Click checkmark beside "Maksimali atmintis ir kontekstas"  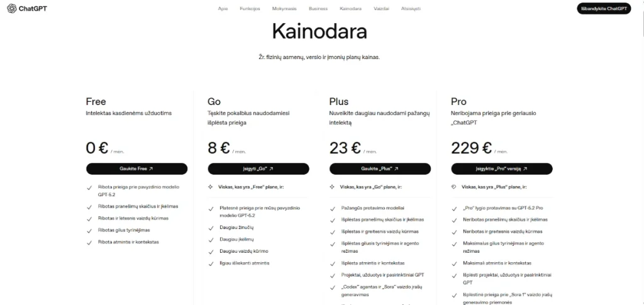coord(455,263)
